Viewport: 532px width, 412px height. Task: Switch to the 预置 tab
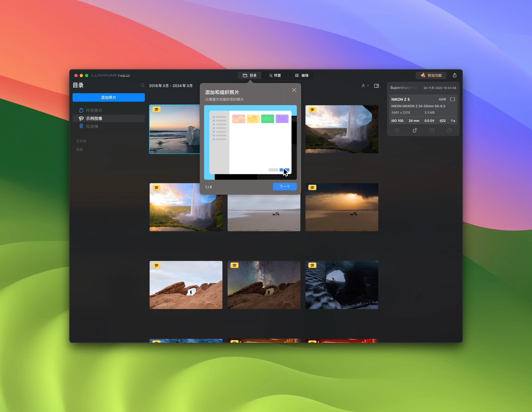pyautogui.click(x=275, y=75)
